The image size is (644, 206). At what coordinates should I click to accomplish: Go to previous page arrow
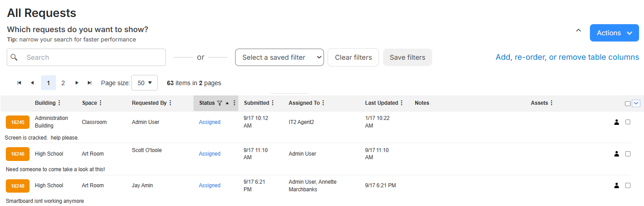[x=32, y=83]
